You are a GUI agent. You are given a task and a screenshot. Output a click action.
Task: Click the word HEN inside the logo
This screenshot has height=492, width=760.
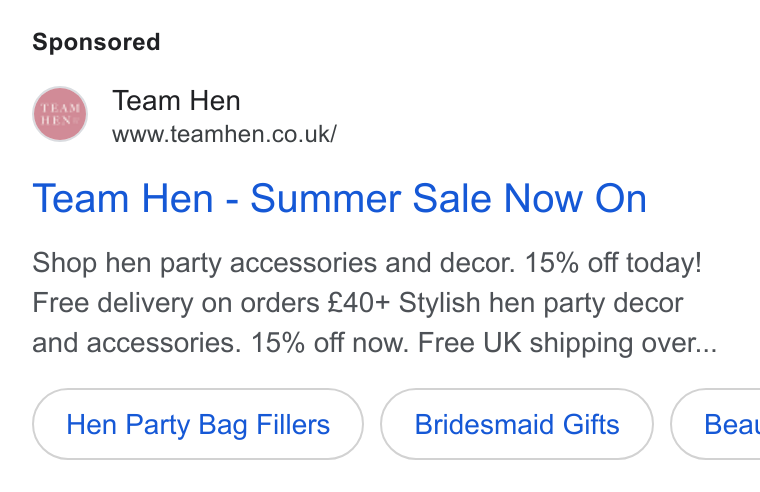pyautogui.click(x=57, y=120)
